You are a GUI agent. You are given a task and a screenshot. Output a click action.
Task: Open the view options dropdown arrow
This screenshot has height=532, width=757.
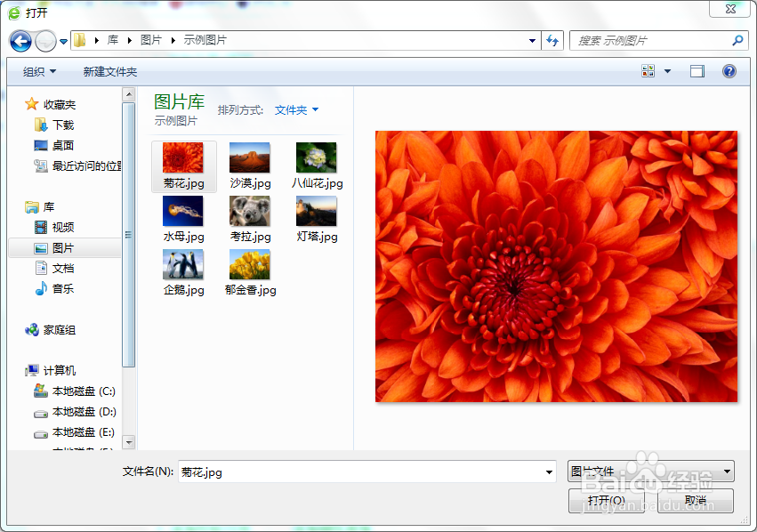(668, 71)
